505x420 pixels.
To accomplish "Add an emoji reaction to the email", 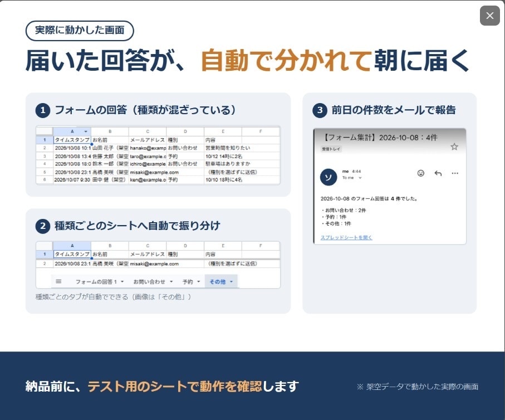I will [420, 173].
